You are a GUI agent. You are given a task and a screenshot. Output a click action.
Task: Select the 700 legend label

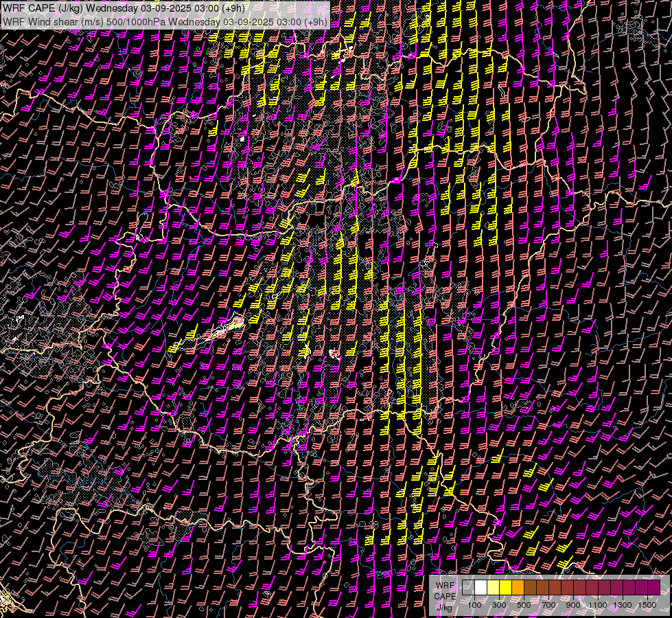click(548, 605)
